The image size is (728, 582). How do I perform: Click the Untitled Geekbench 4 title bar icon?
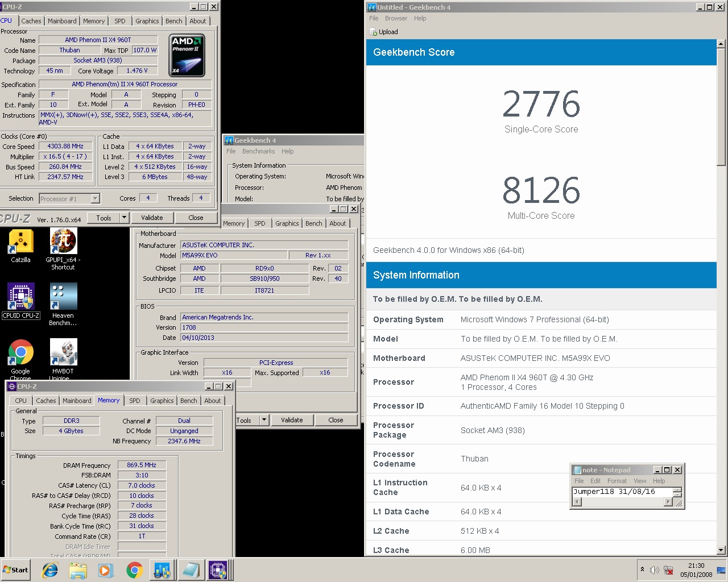[x=371, y=7]
